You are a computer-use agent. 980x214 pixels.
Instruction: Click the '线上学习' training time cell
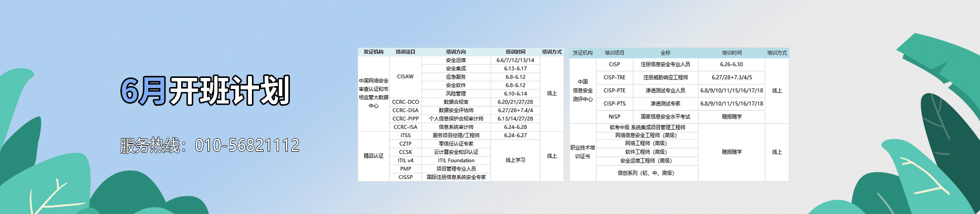click(515, 160)
